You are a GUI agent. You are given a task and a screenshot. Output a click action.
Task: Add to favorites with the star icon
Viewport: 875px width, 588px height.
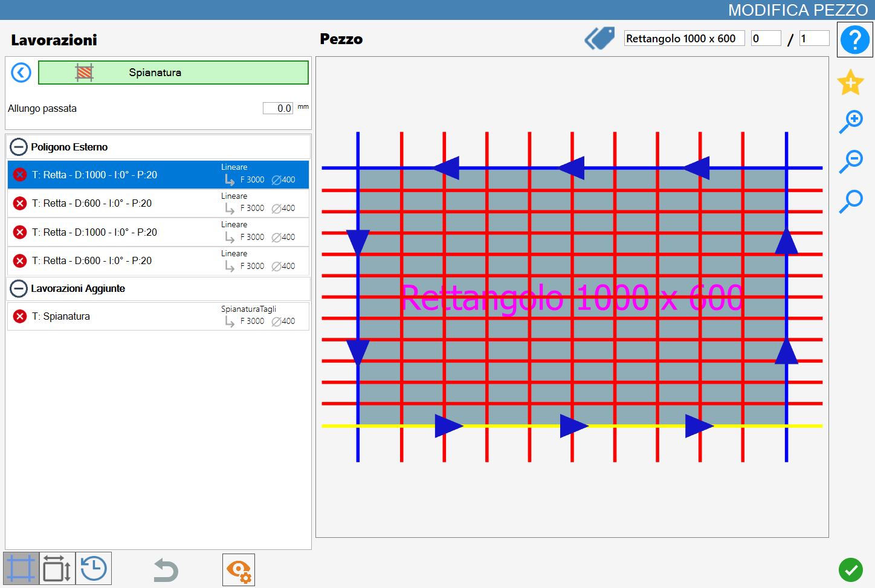coord(850,82)
